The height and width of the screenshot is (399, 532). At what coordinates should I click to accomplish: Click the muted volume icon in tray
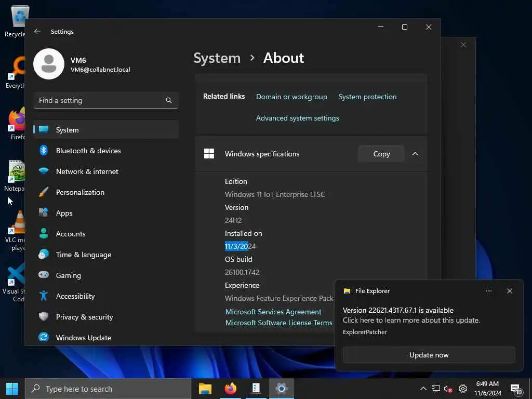[448, 389]
